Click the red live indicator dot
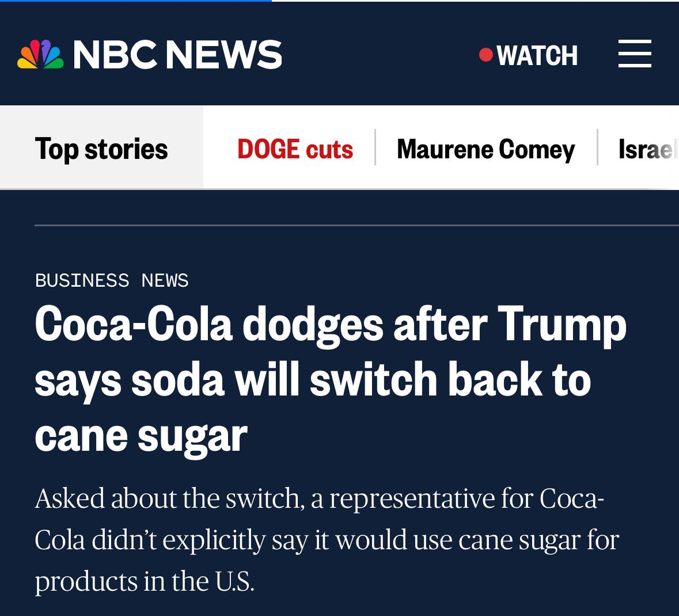 click(x=485, y=55)
